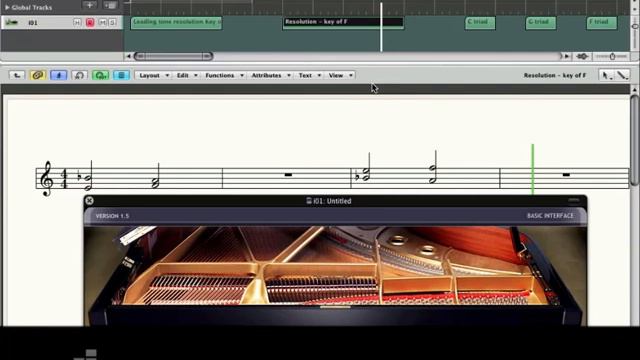This screenshot has width=640, height=360.
Task: Add a new track with the plus button
Action: point(89,5)
